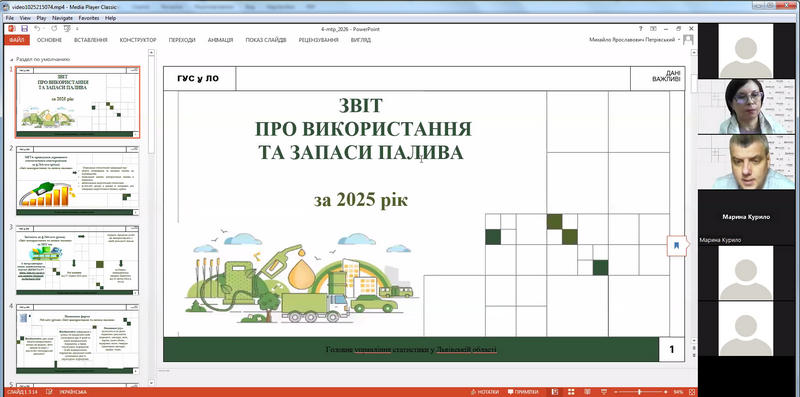Open Media Player Classic Favorites menu
The width and height of the screenshot is (800, 397).
(x=89, y=18)
